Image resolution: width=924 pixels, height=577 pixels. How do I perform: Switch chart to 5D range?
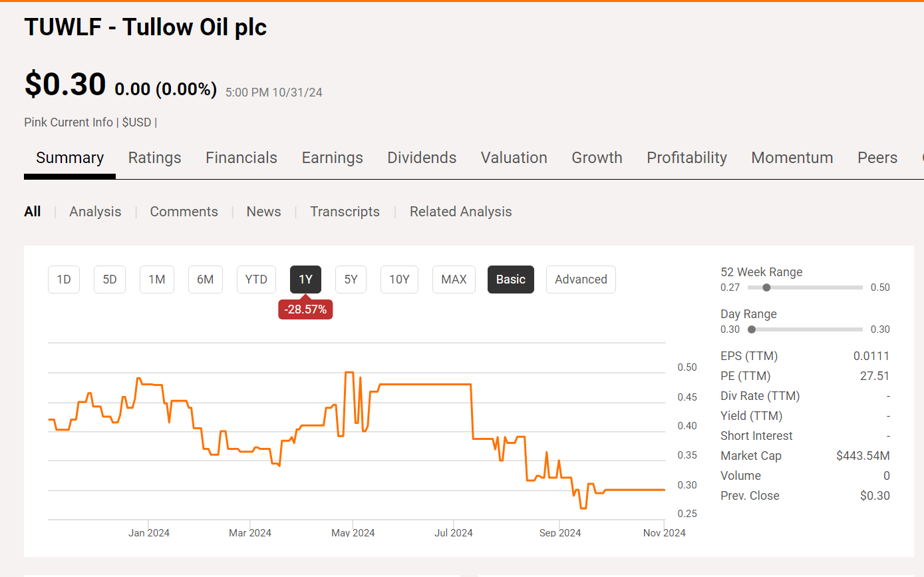pos(110,280)
